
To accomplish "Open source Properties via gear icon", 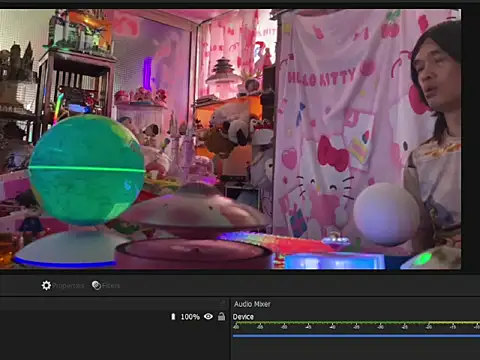I will point(46,285).
